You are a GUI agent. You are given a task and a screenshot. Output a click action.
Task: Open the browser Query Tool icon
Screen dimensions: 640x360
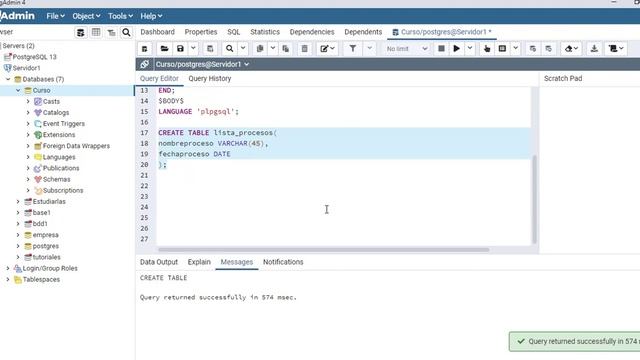click(81, 32)
